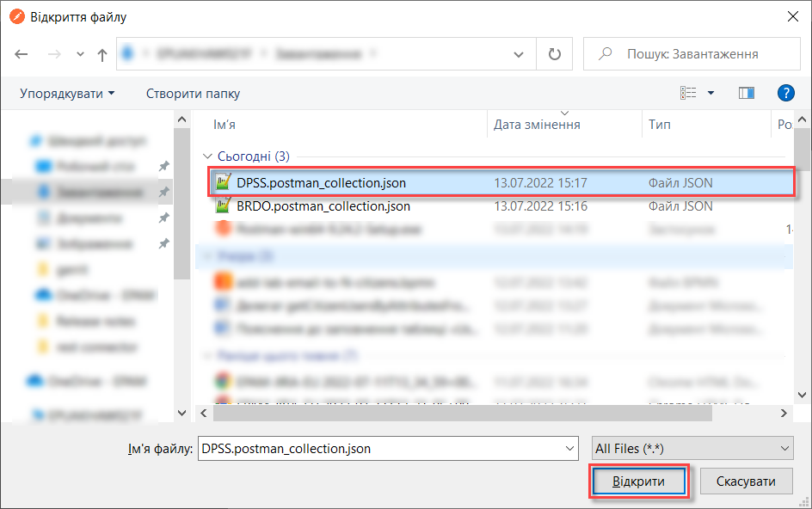Viewport: 812px width, 509px height.
Task: Open the Упорядкувати menu
Action: coord(67,94)
